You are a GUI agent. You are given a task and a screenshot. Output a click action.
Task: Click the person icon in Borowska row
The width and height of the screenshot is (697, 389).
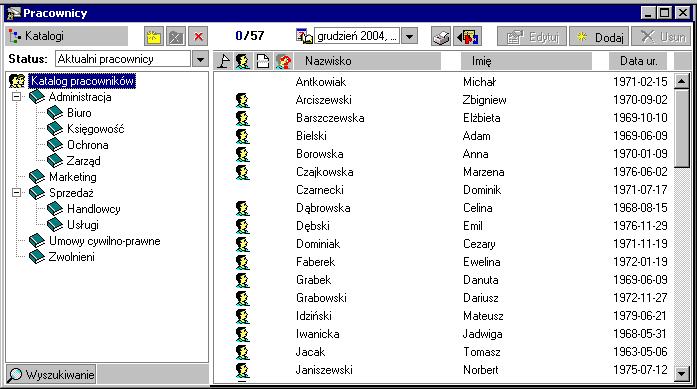(x=243, y=154)
